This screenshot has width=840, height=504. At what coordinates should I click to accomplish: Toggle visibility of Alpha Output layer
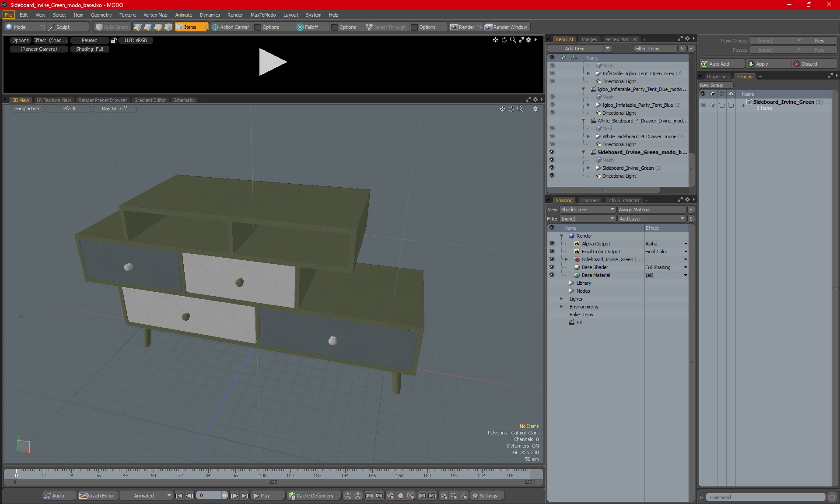click(552, 244)
